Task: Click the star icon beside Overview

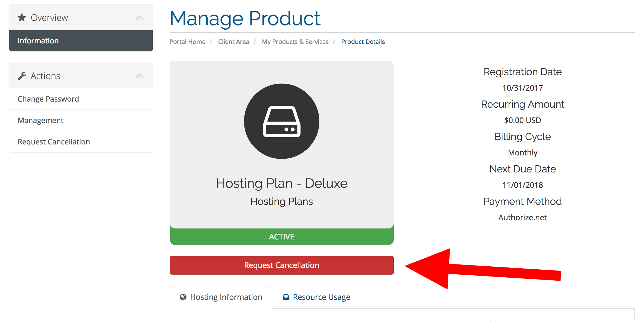Action: click(x=22, y=18)
